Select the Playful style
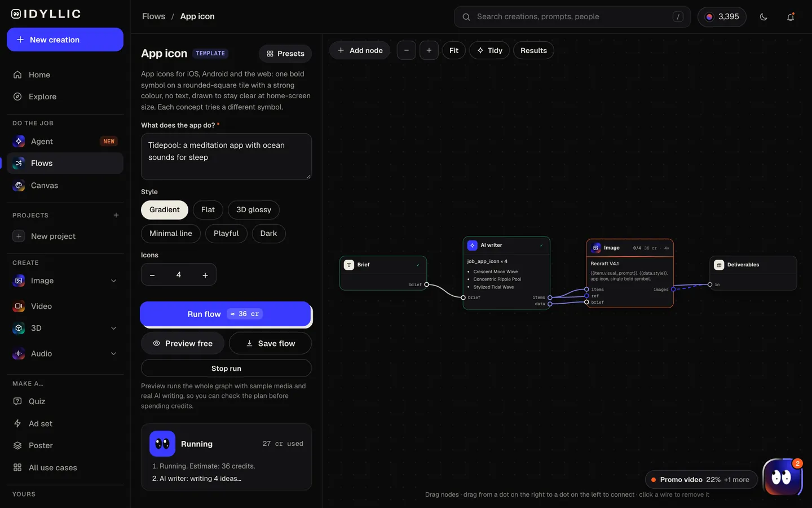 click(226, 234)
